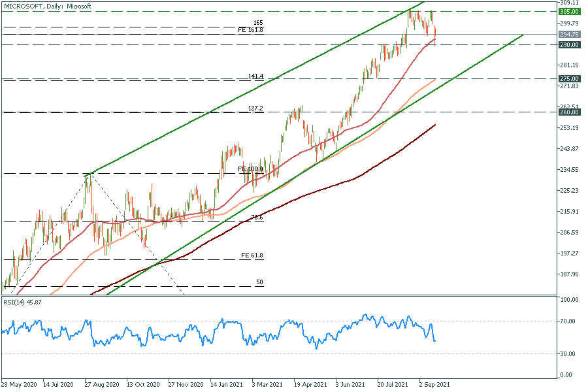588x392 pixels.
Task: Click the 271.83 price axis label
Action: tap(569, 86)
